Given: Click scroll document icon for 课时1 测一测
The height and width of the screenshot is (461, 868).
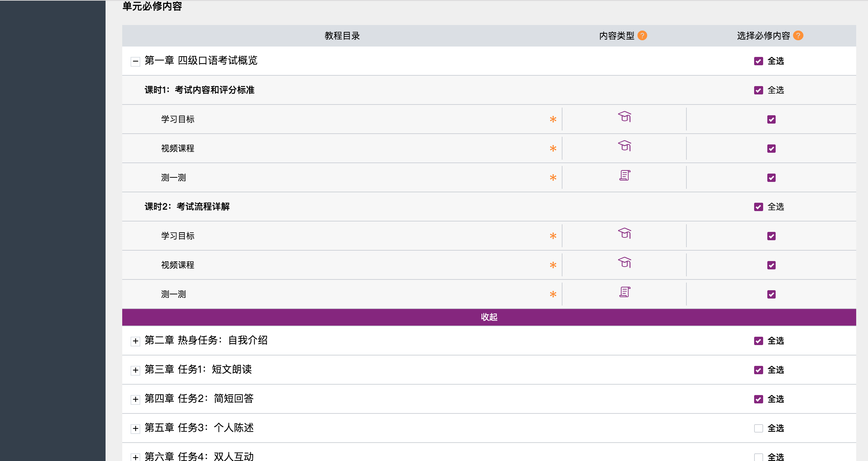Looking at the screenshot, I should pos(624,175).
